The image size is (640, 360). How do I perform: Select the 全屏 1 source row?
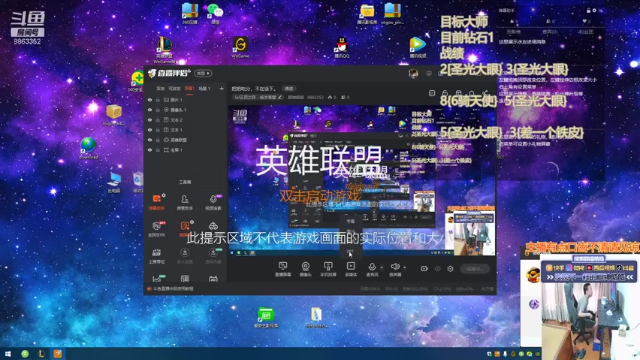[186, 150]
